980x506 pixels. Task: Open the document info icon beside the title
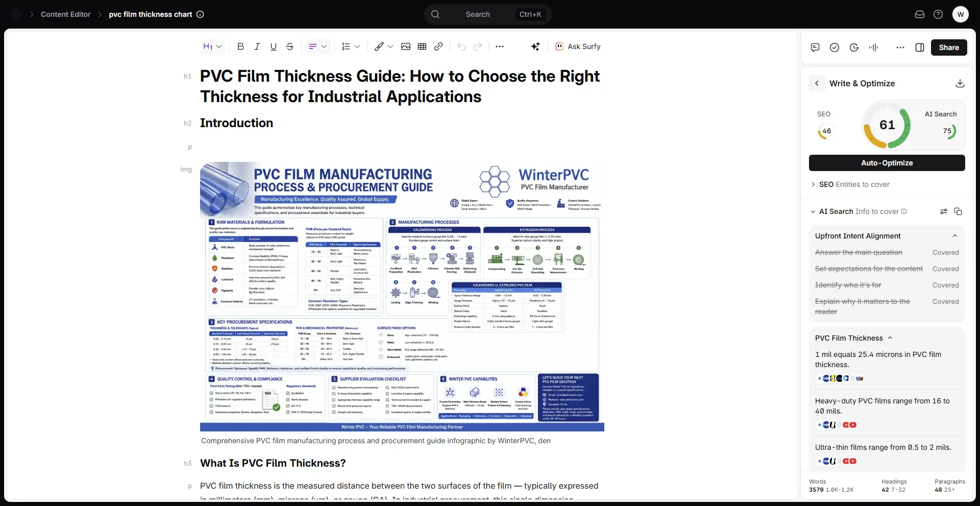(x=201, y=14)
